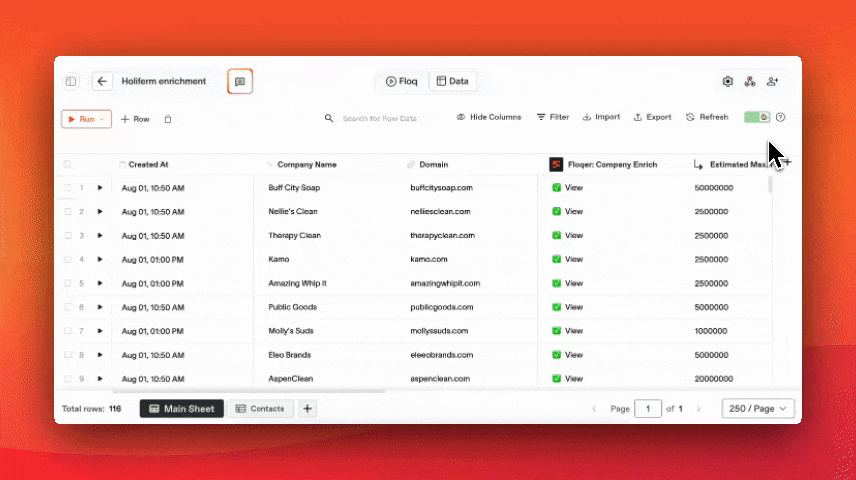Click the Export button
The image size is (856, 480).
click(652, 117)
